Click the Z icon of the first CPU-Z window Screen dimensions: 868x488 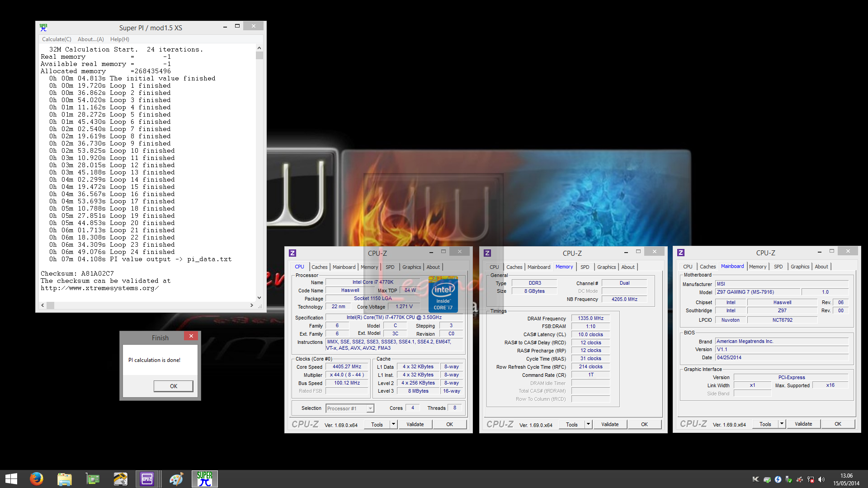pyautogui.click(x=292, y=253)
